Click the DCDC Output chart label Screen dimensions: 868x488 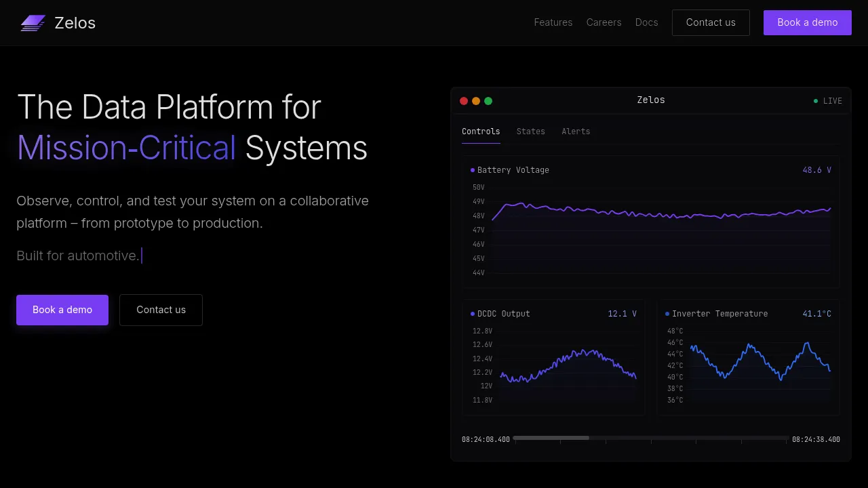(x=504, y=314)
